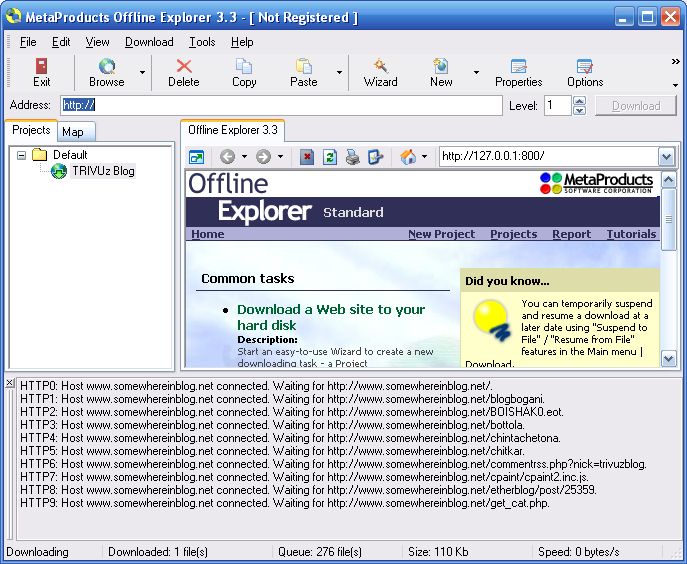The height and width of the screenshot is (564, 687).
Task: Click in the Address input field
Action: click(281, 105)
